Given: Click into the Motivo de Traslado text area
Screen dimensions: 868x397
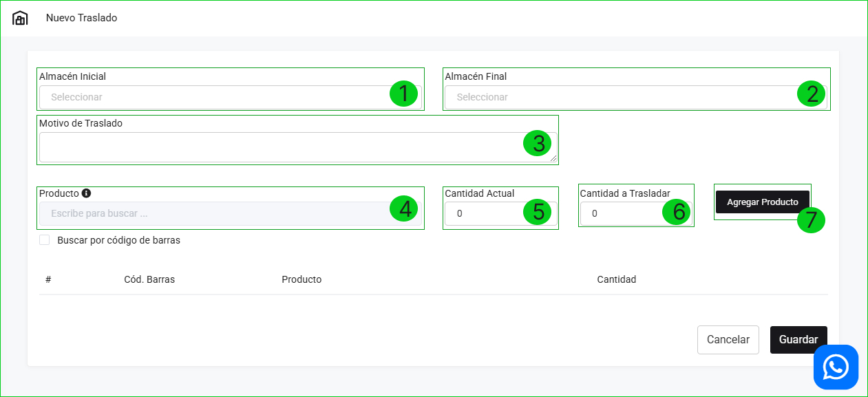Looking at the screenshot, I should (275, 147).
